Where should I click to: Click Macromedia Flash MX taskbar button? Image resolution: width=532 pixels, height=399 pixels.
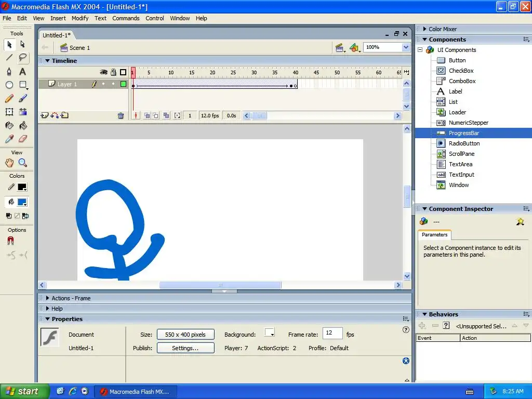[136, 392]
